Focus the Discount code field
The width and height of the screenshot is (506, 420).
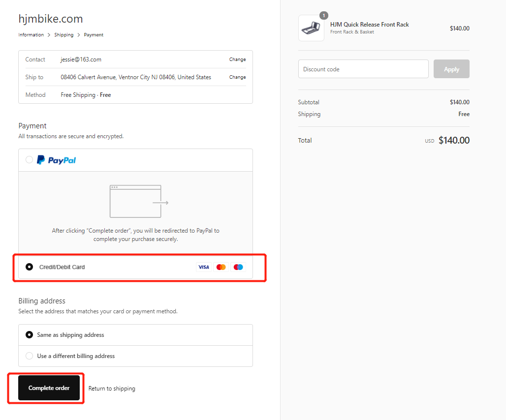tap(363, 69)
